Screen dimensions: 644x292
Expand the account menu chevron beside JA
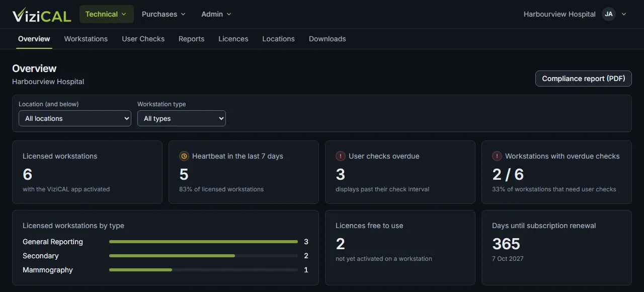click(x=624, y=14)
